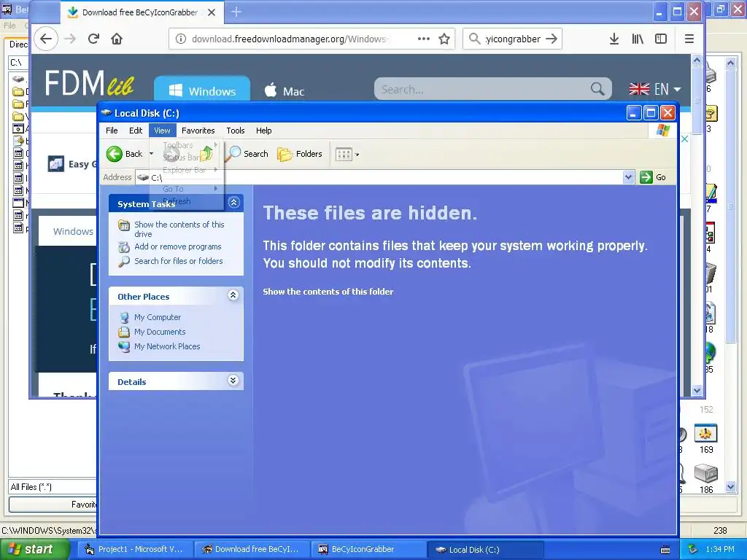Click the Favorites button in BeCyIconGrabber

53,505
